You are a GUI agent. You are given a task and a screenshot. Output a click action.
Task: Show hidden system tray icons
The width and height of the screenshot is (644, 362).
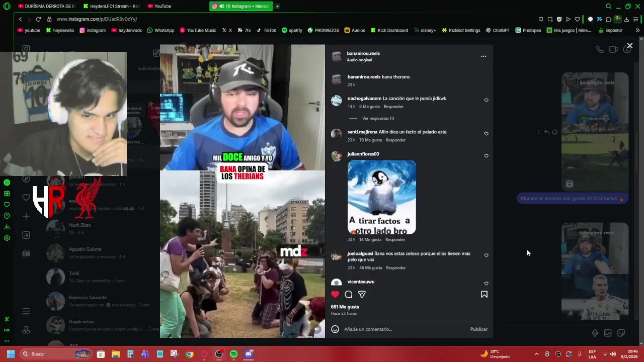point(536,354)
